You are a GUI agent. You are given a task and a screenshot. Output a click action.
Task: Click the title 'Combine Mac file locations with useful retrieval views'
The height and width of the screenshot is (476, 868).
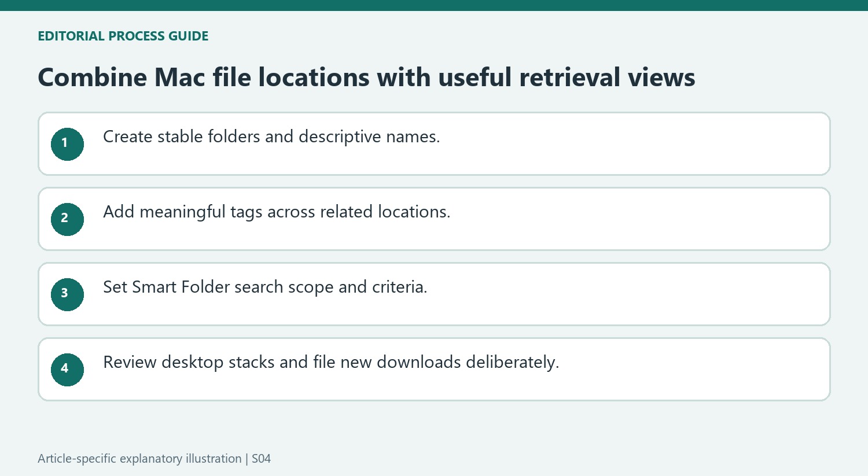(366, 78)
